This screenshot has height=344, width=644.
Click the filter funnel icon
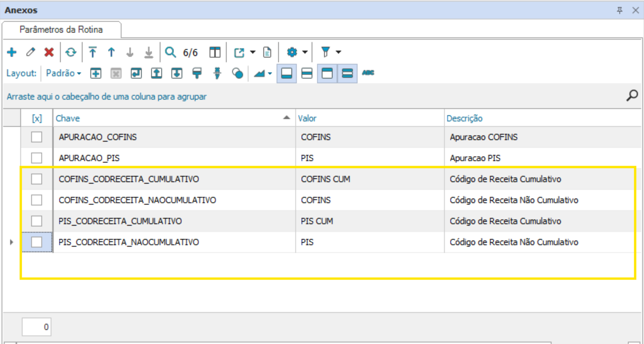[326, 52]
